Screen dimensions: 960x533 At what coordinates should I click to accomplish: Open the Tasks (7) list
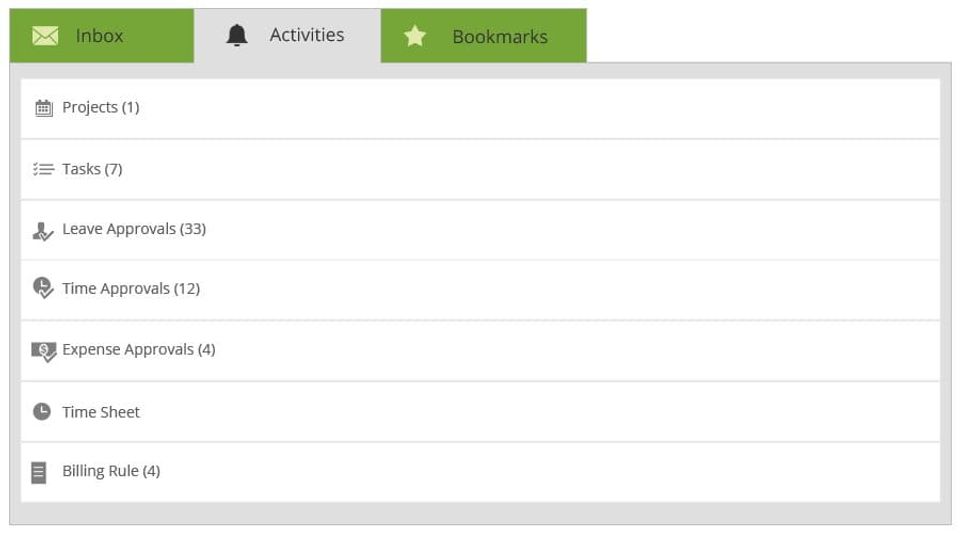tap(92, 169)
